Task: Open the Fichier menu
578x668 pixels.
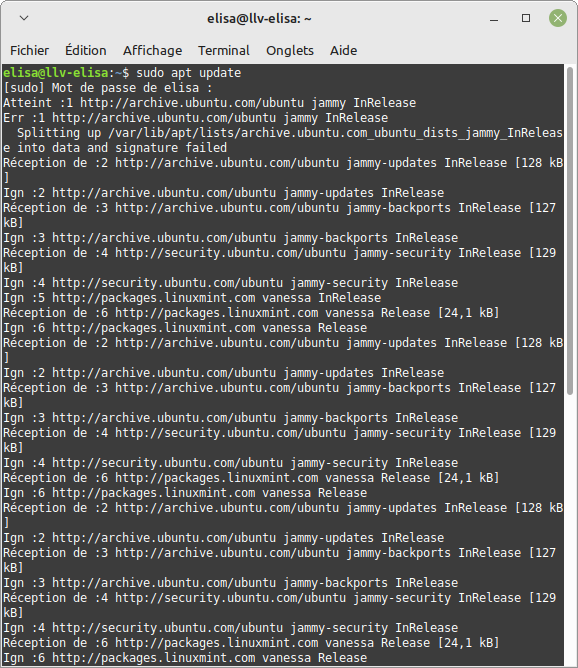Action: click(x=29, y=51)
